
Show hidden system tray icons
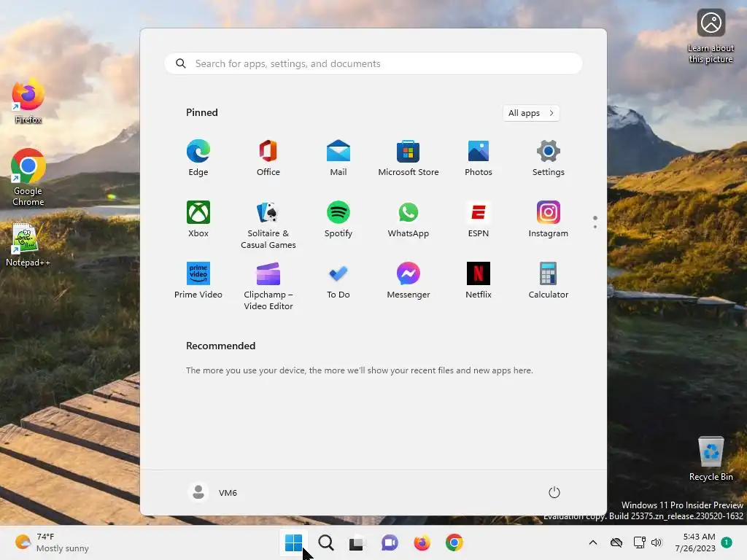[x=593, y=542]
